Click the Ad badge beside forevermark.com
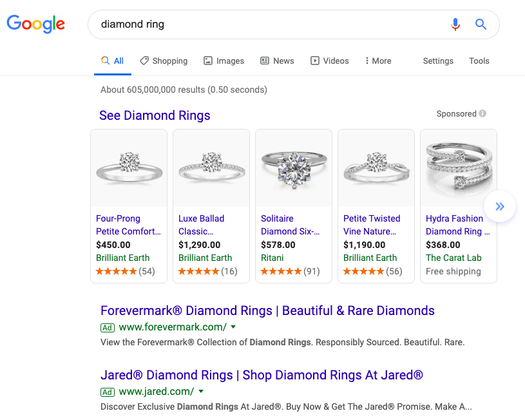525x420 pixels. pos(108,327)
